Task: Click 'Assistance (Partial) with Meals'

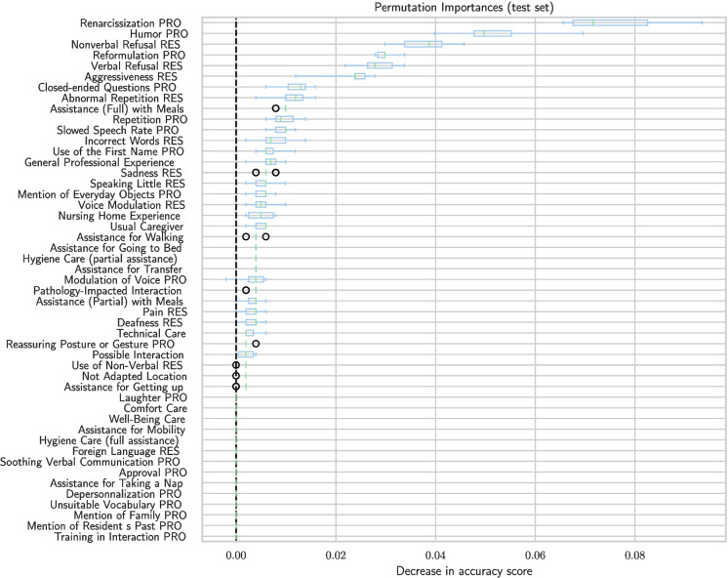Action: click(109, 301)
